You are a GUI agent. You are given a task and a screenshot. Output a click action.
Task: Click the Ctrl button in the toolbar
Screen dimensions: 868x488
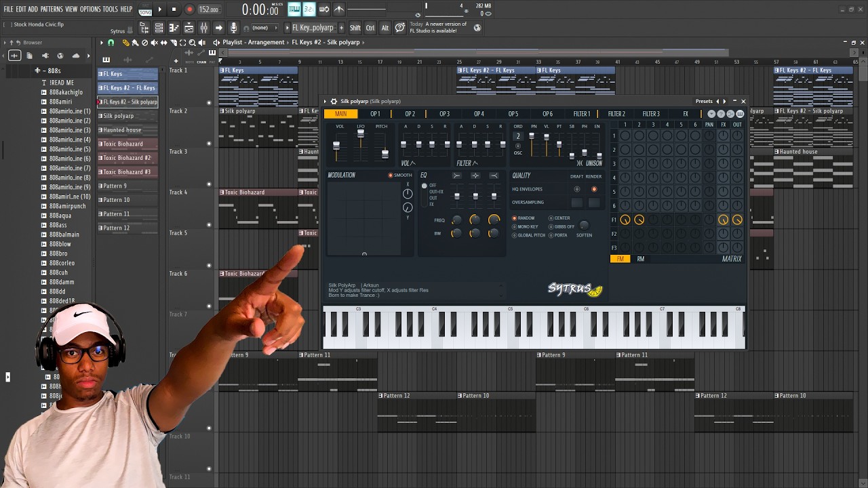370,28
